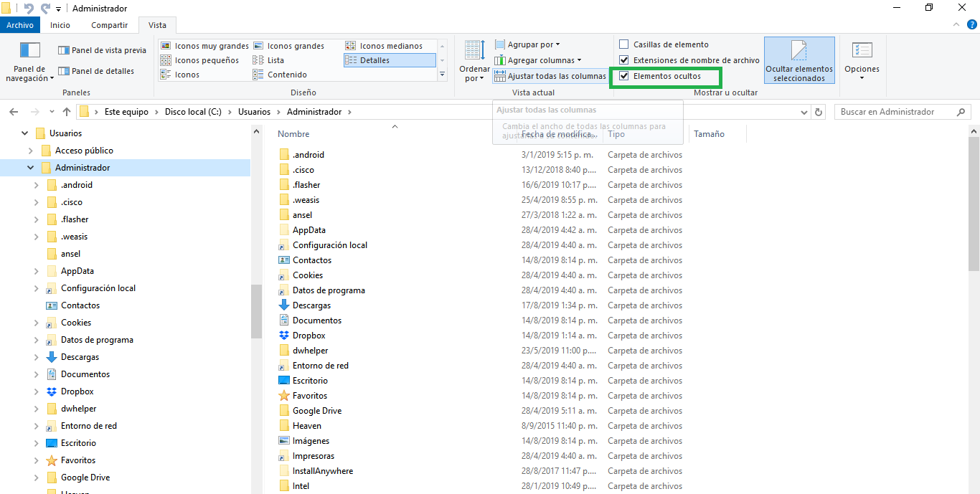Open the Ordenar por menu

(x=473, y=61)
